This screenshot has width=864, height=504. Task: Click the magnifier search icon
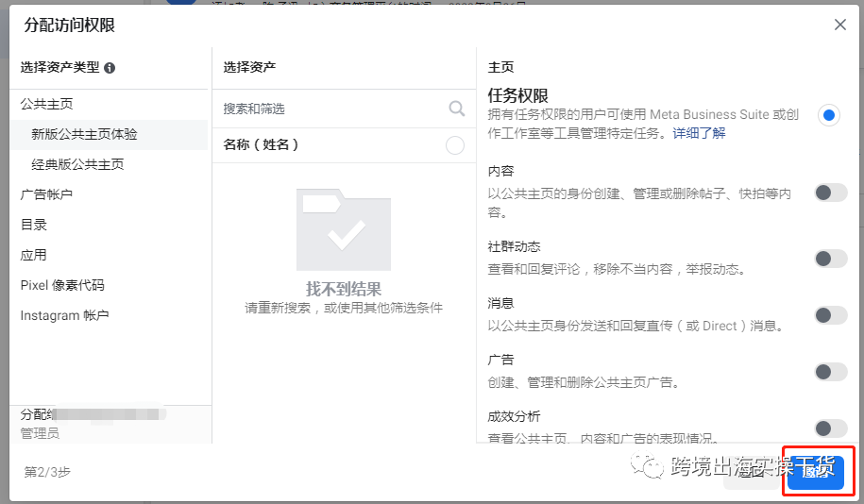(457, 108)
